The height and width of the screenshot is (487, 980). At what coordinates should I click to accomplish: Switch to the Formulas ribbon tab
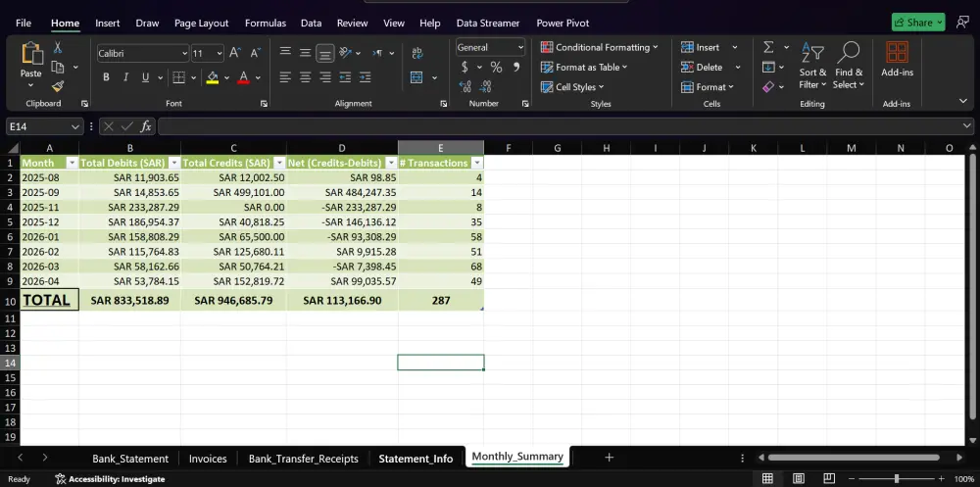(x=265, y=24)
